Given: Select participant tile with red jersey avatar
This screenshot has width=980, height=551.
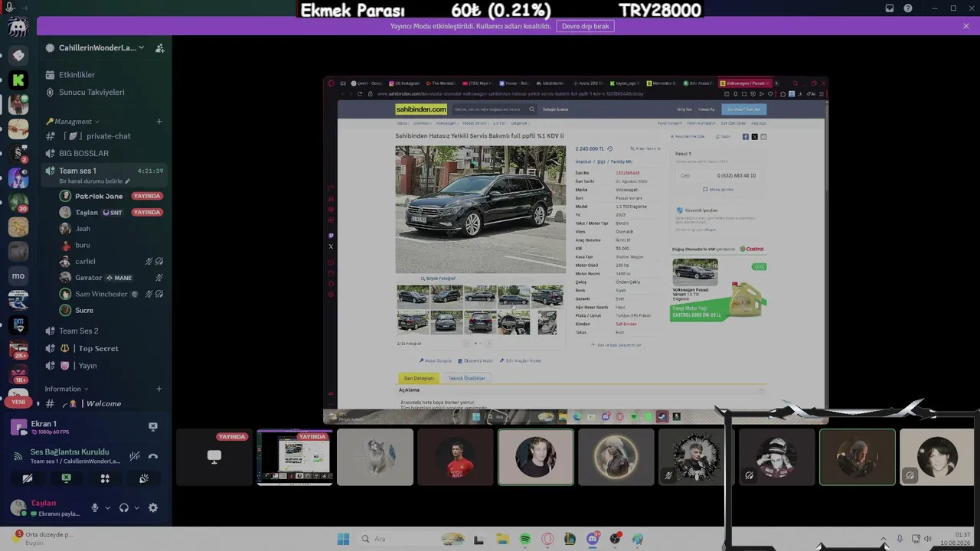Looking at the screenshot, I should tap(456, 457).
